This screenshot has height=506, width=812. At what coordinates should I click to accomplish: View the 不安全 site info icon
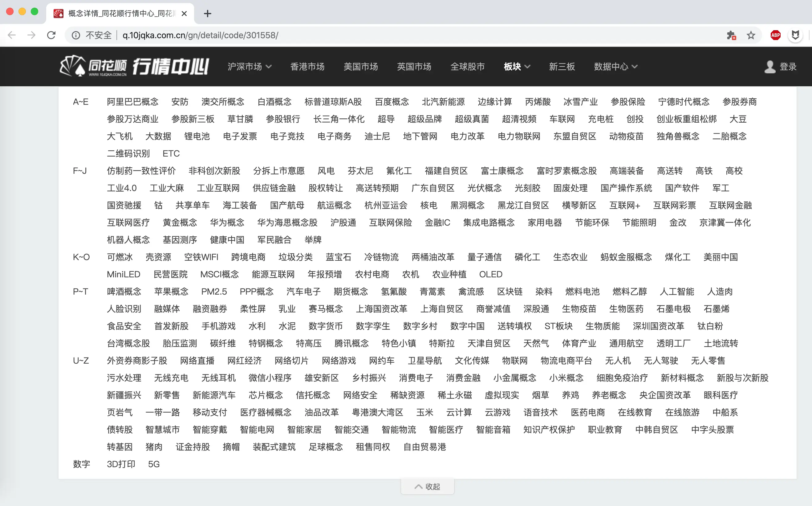point(76,35)
